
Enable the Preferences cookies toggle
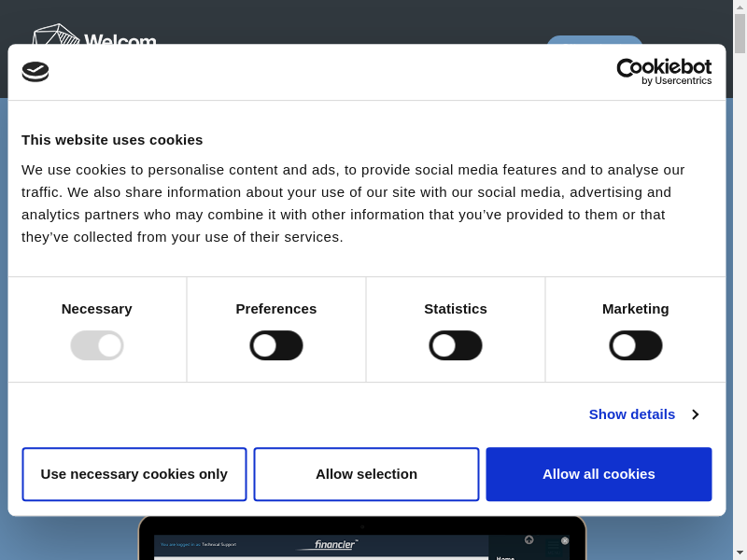276,345
